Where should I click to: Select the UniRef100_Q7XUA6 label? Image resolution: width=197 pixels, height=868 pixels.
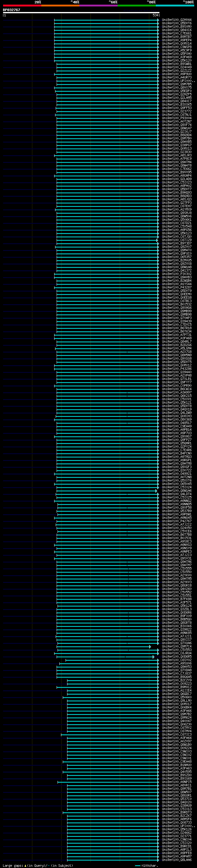coord(177,643)
